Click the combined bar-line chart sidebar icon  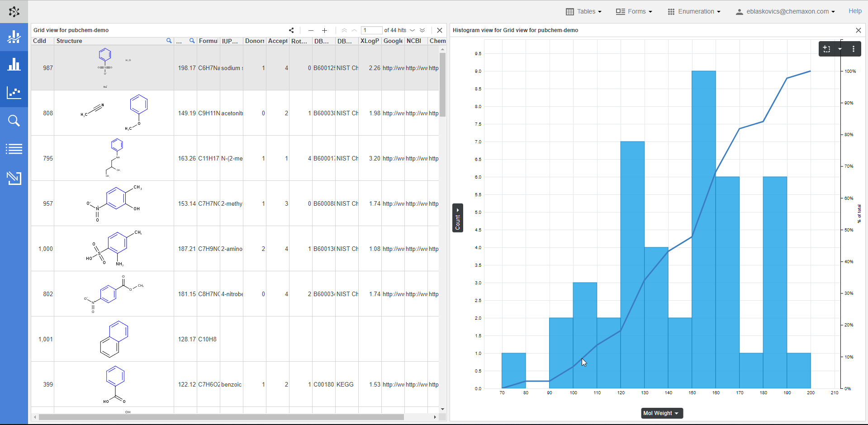(14, 37)
